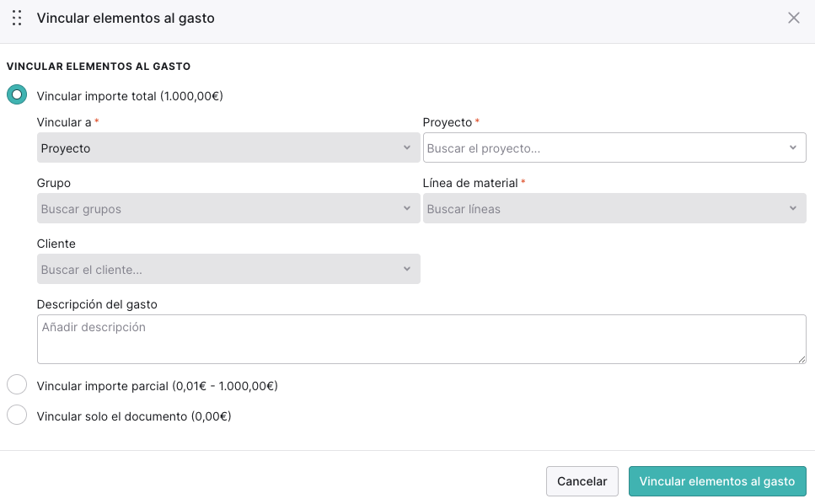Choose Vincular solo el documento option

coord(17,416)
